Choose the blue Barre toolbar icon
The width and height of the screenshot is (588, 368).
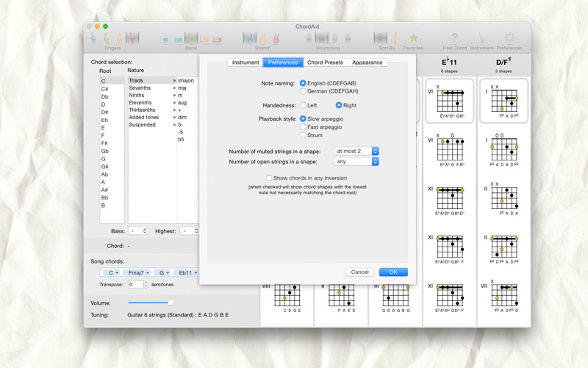click(x=165, y=40)
